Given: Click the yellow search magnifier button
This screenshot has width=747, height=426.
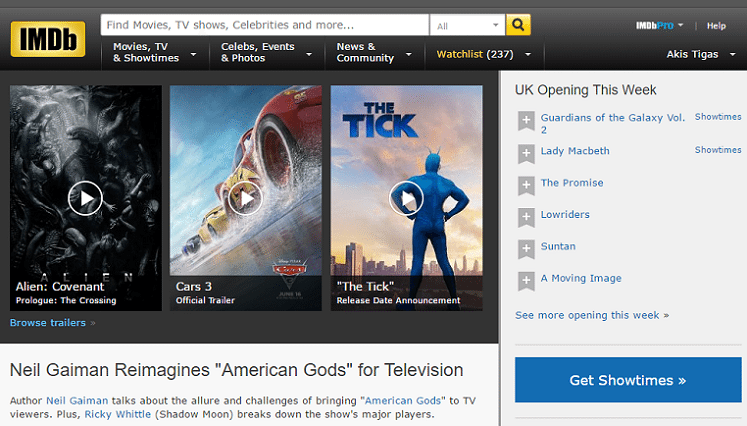Looking at the screenshot, I should pos(518,25).
